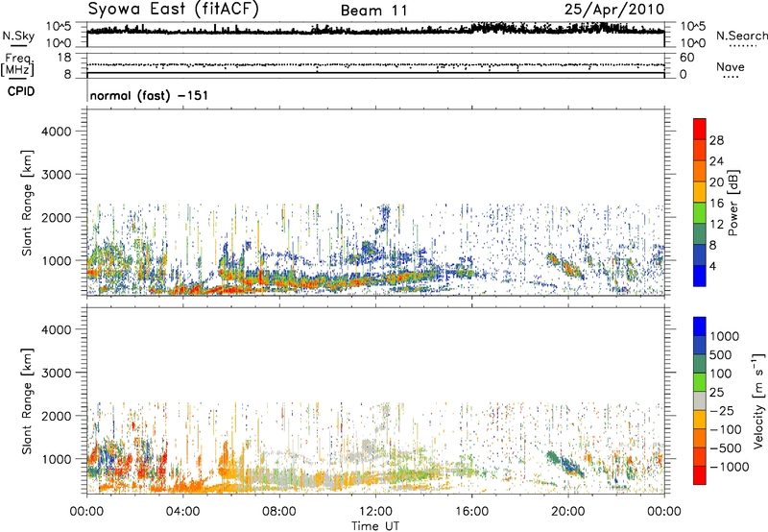Click the "16" tick on Power color bar
Image resolution: width=768 pixels, height=532 pixels.
pyautogui.click(x=716, y=203)
